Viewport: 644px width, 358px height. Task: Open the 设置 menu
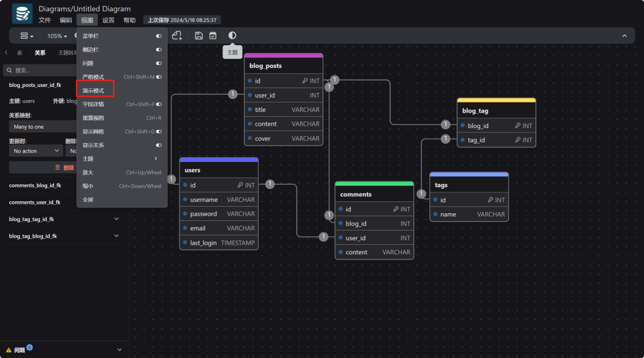tap(108, 20)
